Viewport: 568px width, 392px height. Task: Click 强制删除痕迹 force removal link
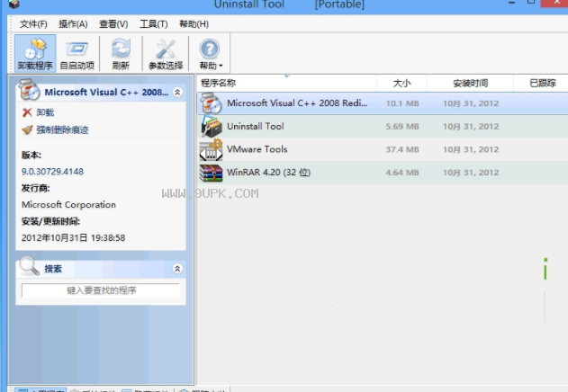click(62, 129)
